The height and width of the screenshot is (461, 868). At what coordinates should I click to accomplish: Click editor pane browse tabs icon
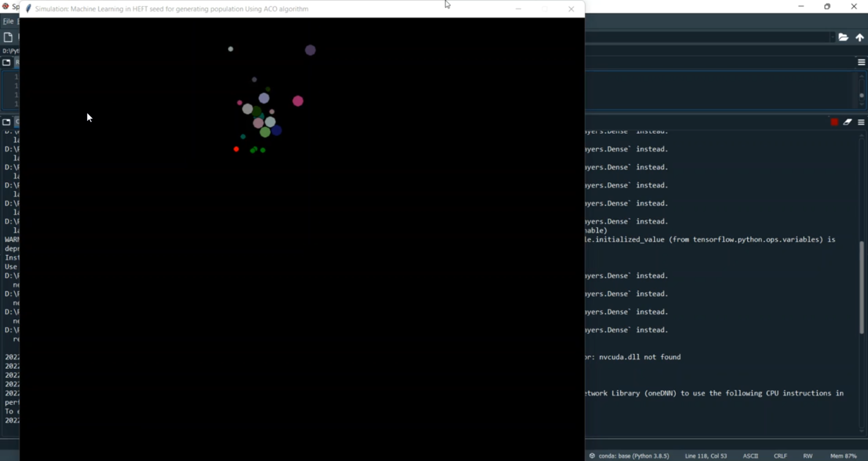tap(6, 62)
